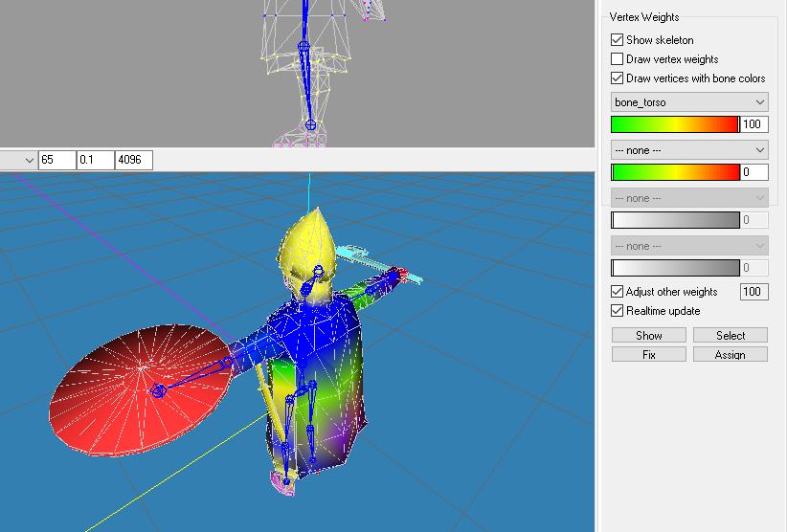Click the yellow helmet mesh in 3D view
This screenshot has height=532, width=787.
[308, 246]
